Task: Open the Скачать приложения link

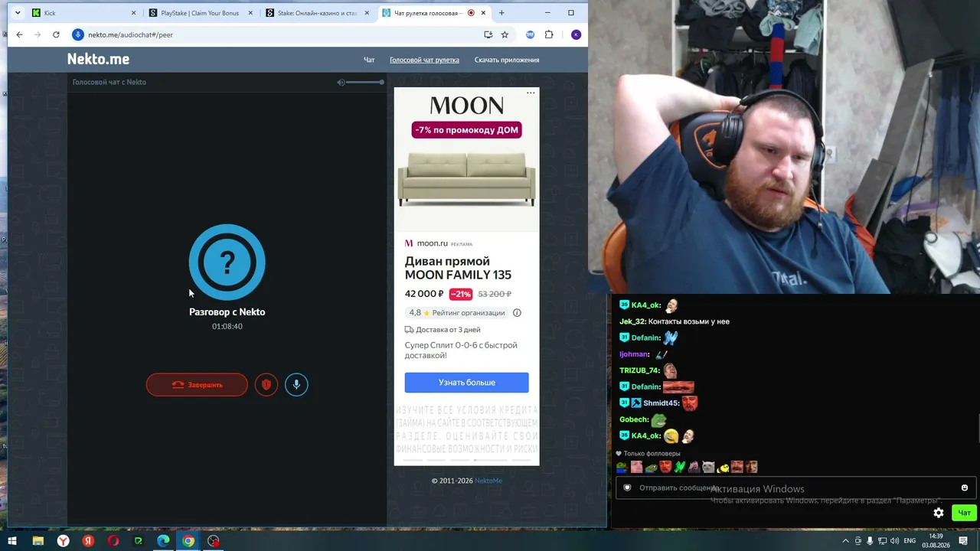Action: (507, 60)
